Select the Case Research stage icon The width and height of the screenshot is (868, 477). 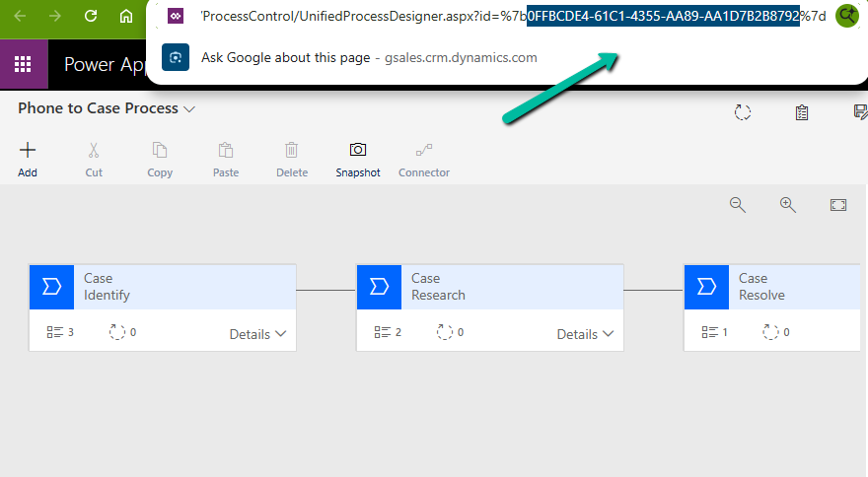tap(379, 287)
